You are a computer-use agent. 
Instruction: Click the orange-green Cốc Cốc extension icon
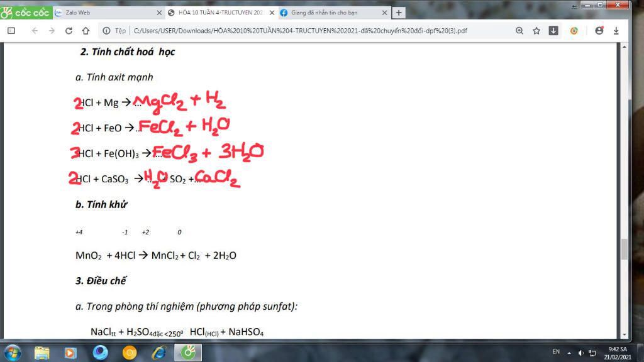pos(574,31)
